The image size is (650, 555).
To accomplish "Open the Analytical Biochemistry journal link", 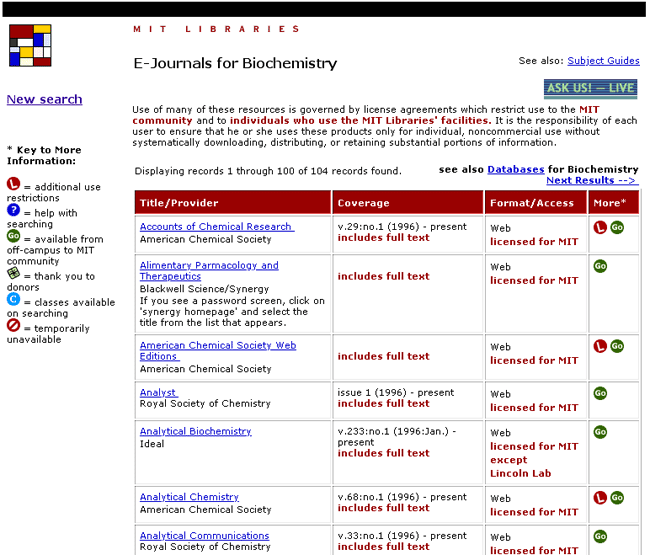I will tap(195, 431).
